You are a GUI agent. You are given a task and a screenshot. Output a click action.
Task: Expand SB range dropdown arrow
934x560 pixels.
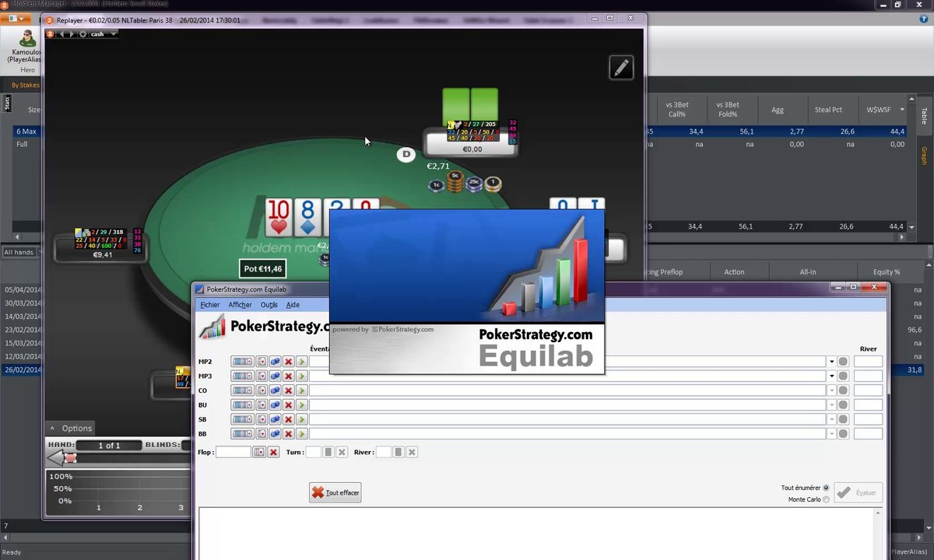831,419
